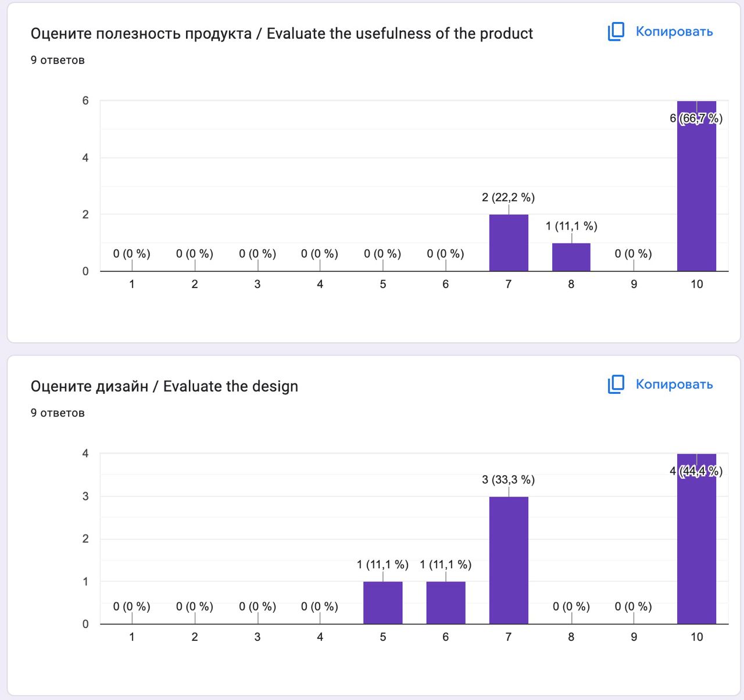744x700 pixels.
Task: Select rating 7 bar in usefulness chart
Action: click(x=509, y=243)
